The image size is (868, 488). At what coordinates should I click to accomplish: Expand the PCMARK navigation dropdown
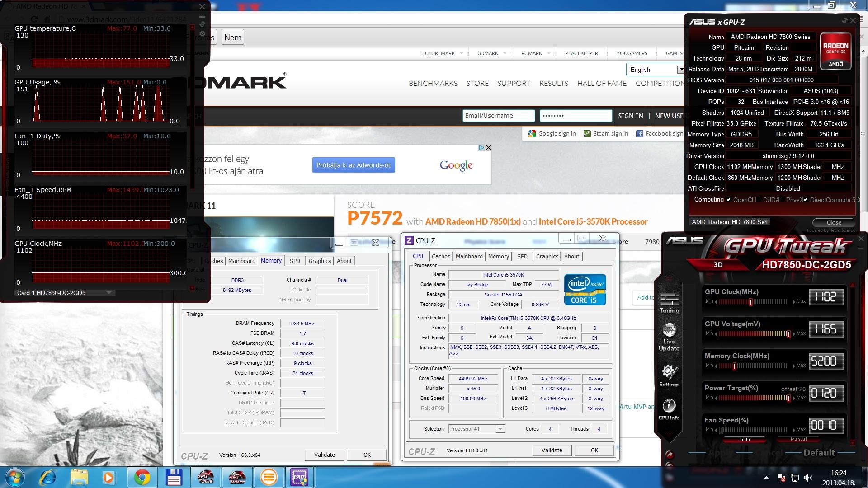tap(549, 53)
